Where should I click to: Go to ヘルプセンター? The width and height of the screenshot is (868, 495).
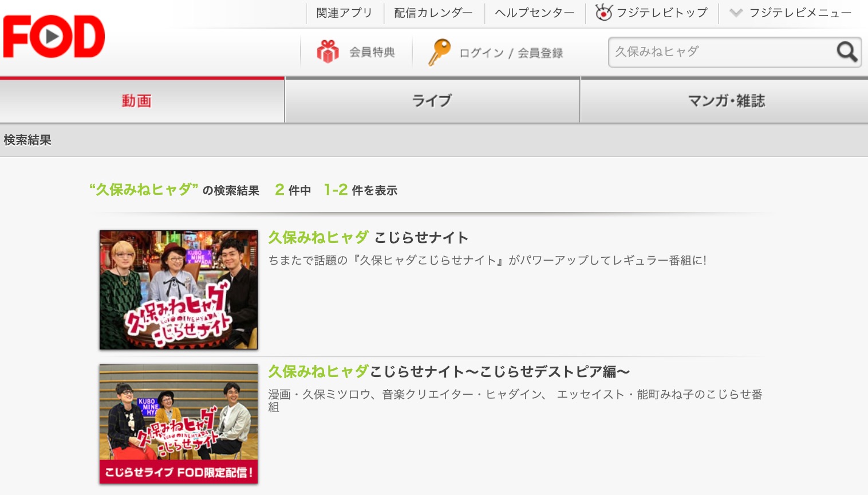pyautogui.click(x=534, y=13)
